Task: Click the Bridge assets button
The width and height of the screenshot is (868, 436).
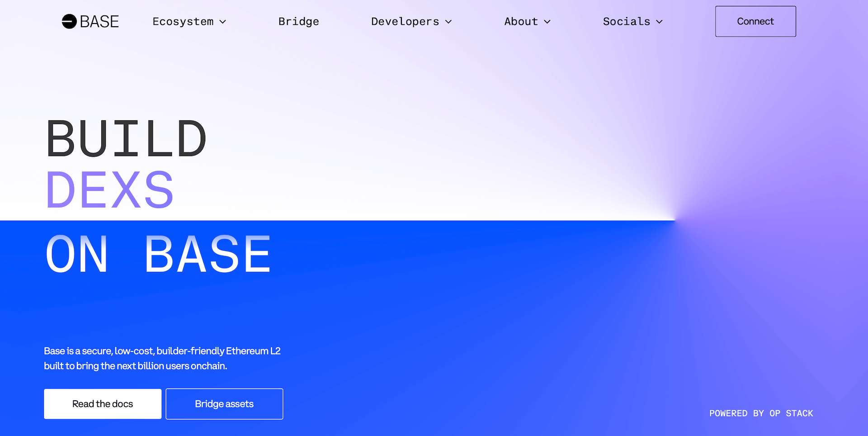Action: point(224,404)
